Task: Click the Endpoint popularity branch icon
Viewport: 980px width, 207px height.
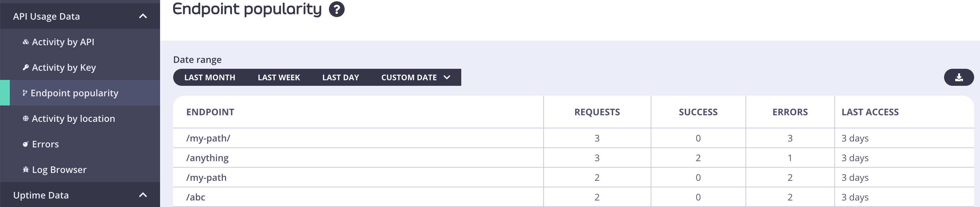Action: (x=25, y=93)
